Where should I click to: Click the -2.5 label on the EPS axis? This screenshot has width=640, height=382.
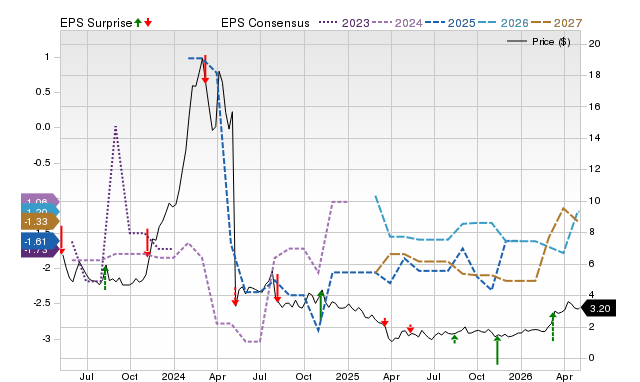click(41, 303)
